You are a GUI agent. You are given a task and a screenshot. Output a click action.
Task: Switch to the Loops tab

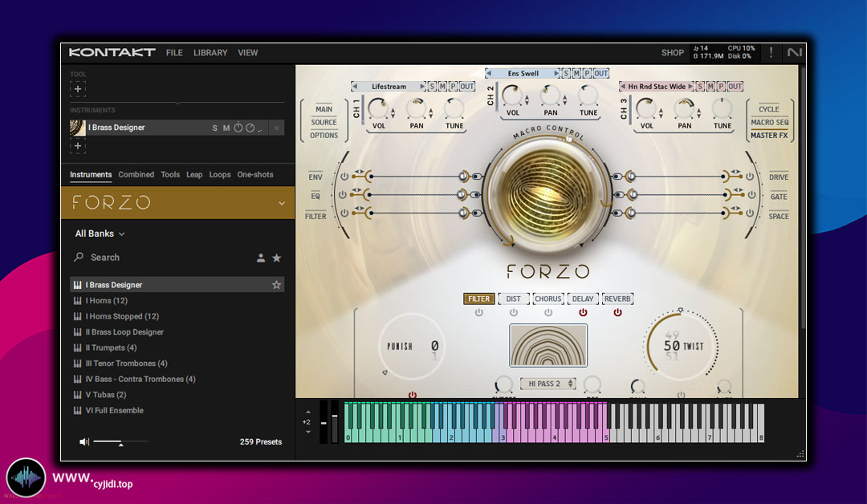coord(219,175)
